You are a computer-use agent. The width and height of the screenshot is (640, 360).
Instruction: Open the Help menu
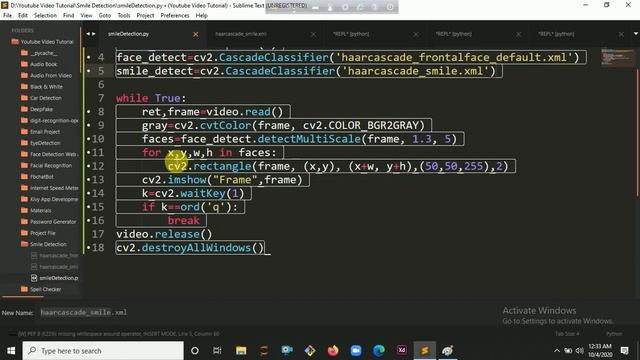pos(202,16)
